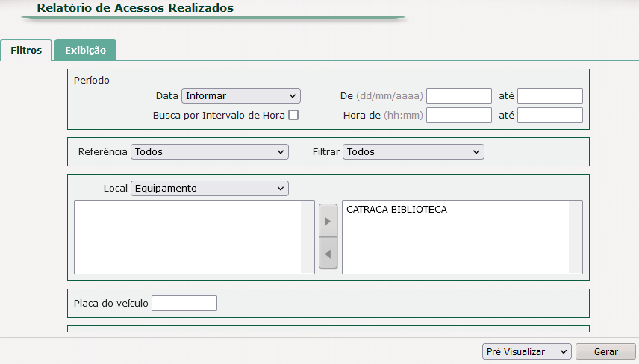The width and height of the screenshot is (639, 364).
Task: Select CATRACA BIBLIOTECA in the right list
Action: pos(396,210)
